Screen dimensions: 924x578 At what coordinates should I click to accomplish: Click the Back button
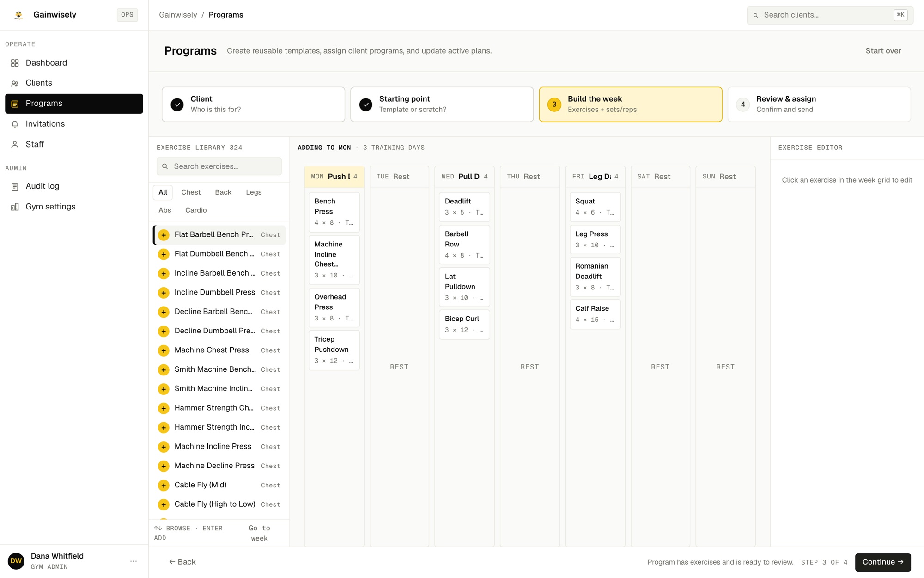pos(182,562)
